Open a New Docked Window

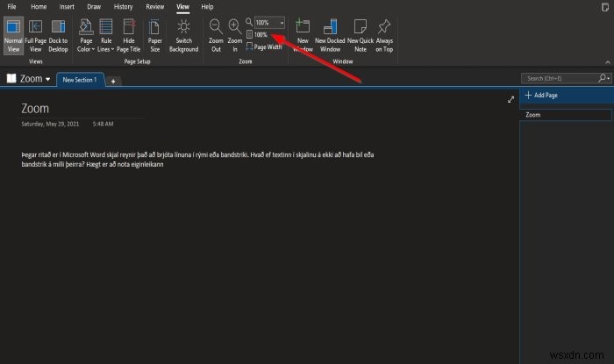pyautogui.click(x=330, y=36)
